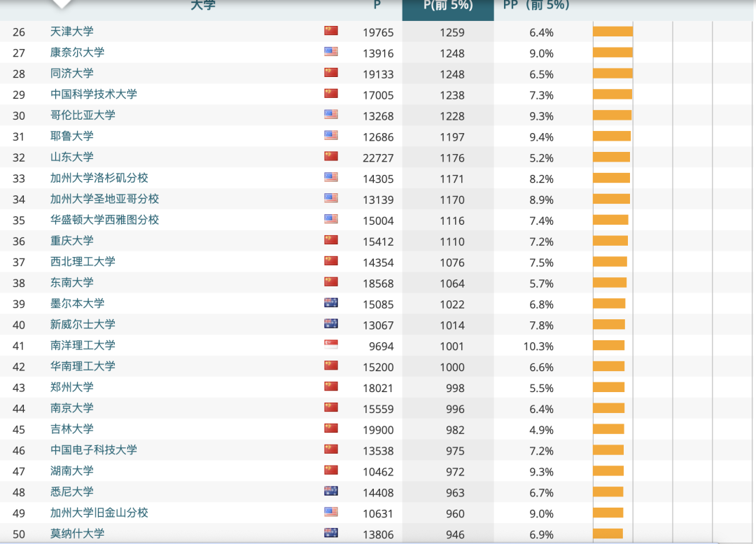Screen dimensions: 756x544
Task: Select the PP value 10.3%
Action: click(538, 347)
